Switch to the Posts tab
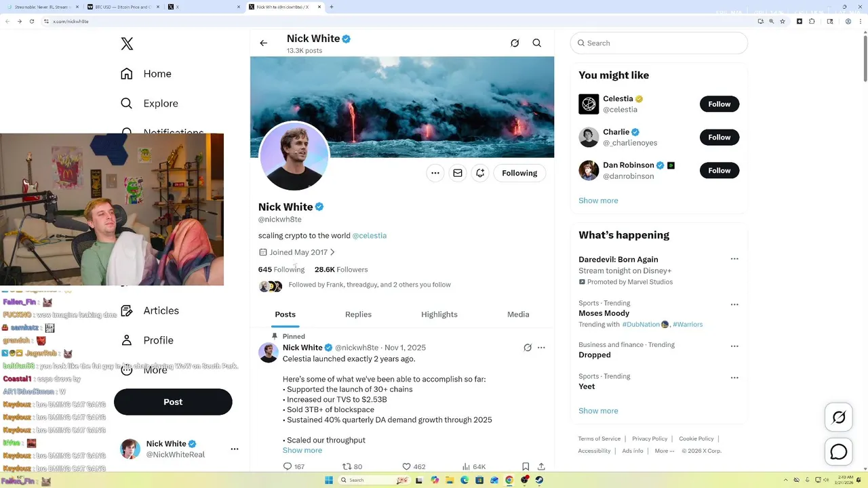This screenshot has width=868, height=488. [x=285, y=314]
